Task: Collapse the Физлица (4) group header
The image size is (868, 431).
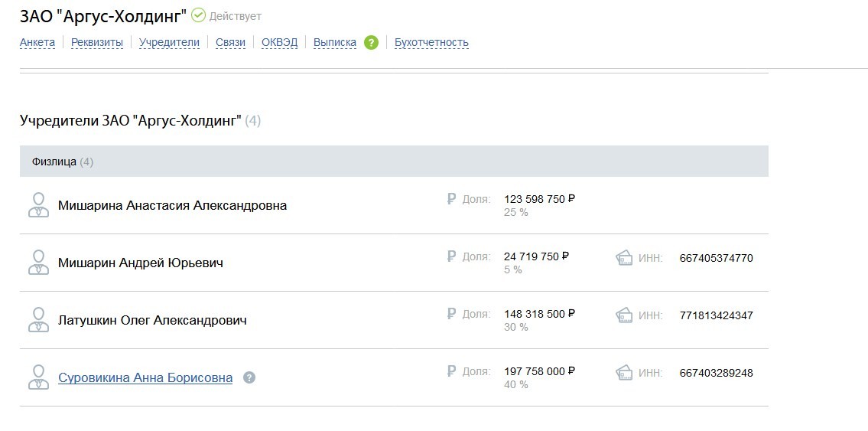Action: (x=394, y=162)
